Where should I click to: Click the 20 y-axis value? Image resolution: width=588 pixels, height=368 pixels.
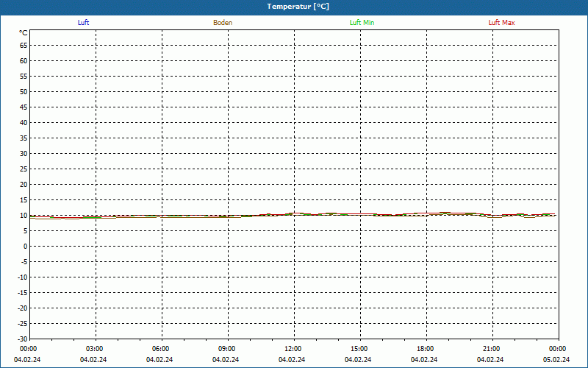[x=24, y=185]
